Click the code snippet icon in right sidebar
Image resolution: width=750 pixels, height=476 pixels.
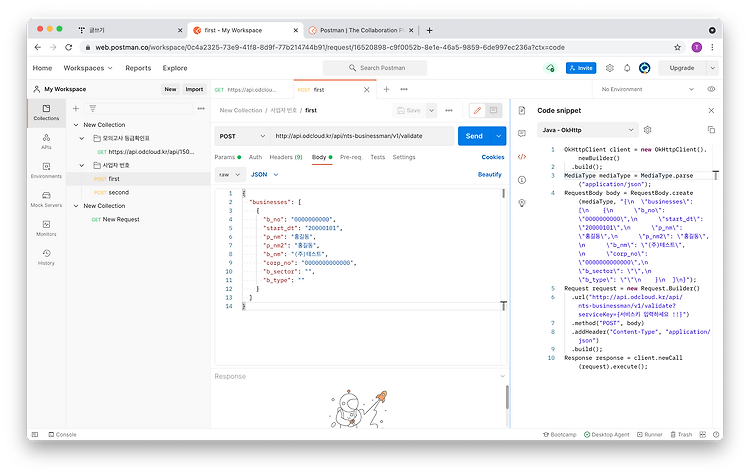[522, 156]
